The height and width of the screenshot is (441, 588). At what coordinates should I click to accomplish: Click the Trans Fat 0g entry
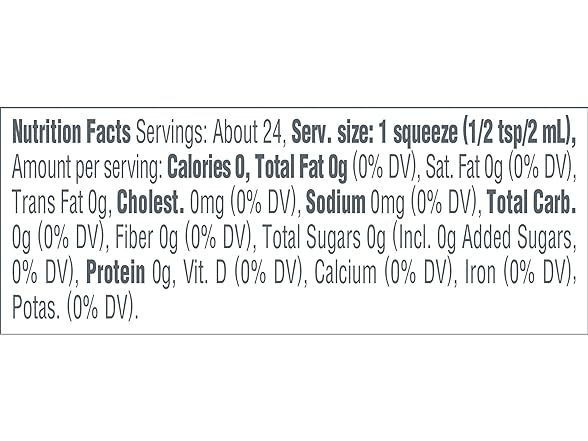coord(62,202)
